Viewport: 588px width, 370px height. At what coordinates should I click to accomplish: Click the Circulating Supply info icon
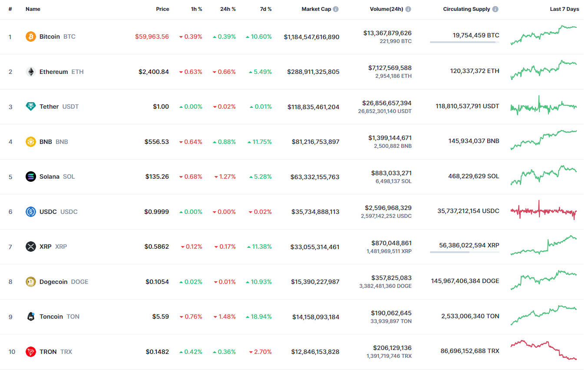pyautogui.click(x=496, y=9)
